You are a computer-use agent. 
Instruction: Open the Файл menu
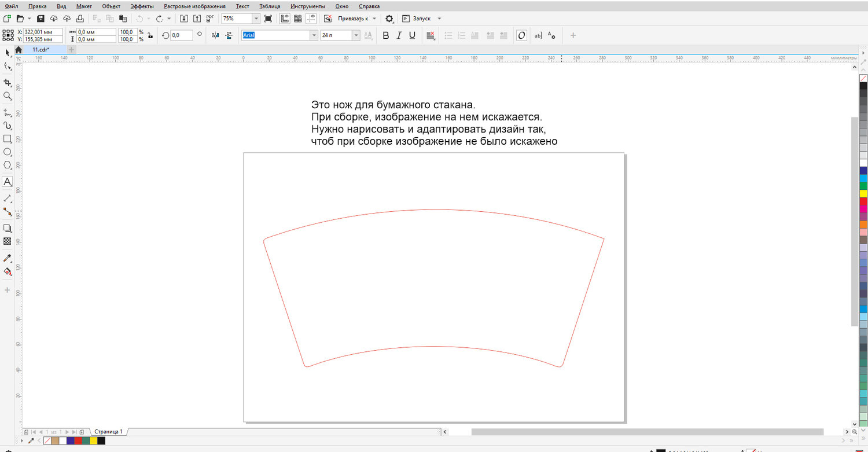(x=11, y=6)
